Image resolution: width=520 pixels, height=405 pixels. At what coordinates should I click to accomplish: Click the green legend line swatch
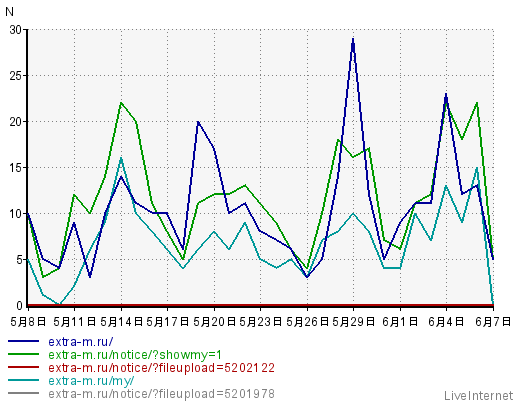tap(24, 354)
